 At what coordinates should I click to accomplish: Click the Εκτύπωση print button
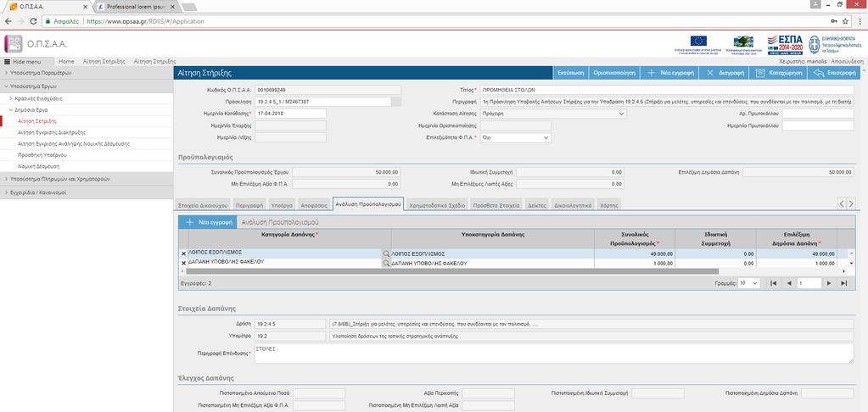point(571,73)
